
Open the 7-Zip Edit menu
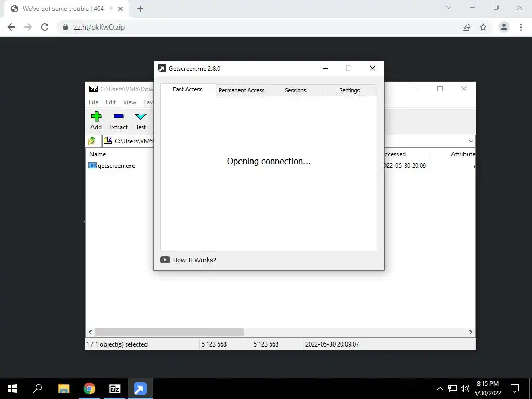tap(111, 102)
